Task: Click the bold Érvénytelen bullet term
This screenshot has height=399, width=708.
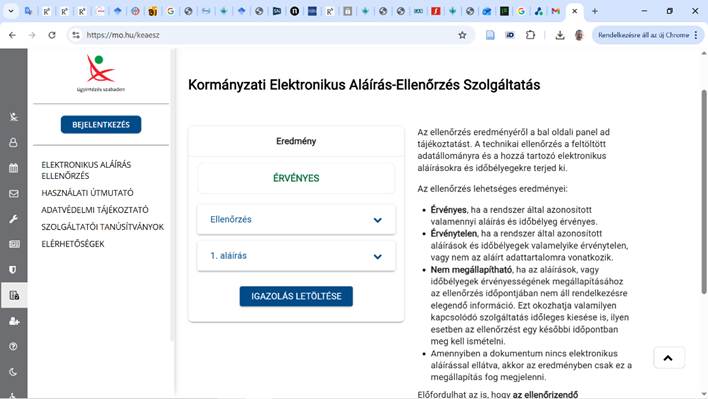Action: [453, 233]
